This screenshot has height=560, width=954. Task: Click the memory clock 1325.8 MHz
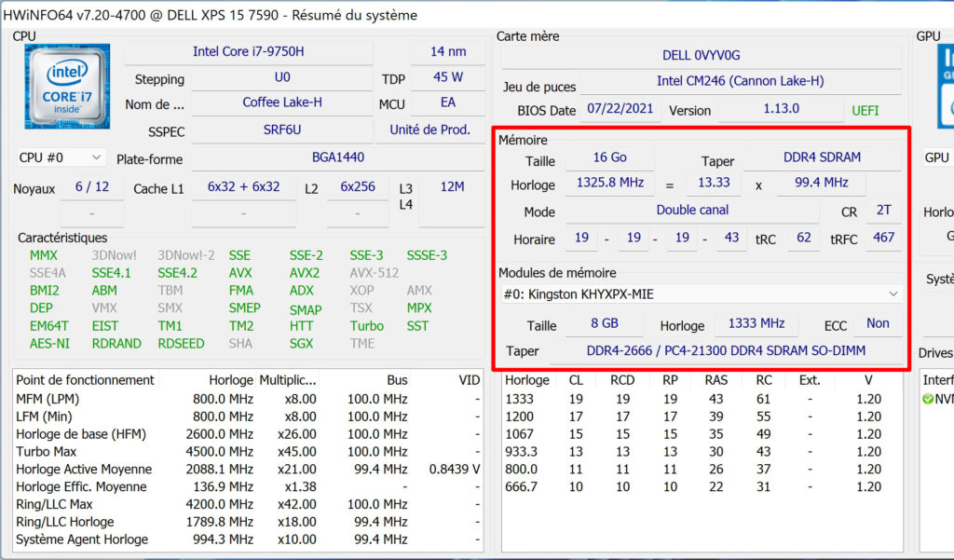click(609, 184)
